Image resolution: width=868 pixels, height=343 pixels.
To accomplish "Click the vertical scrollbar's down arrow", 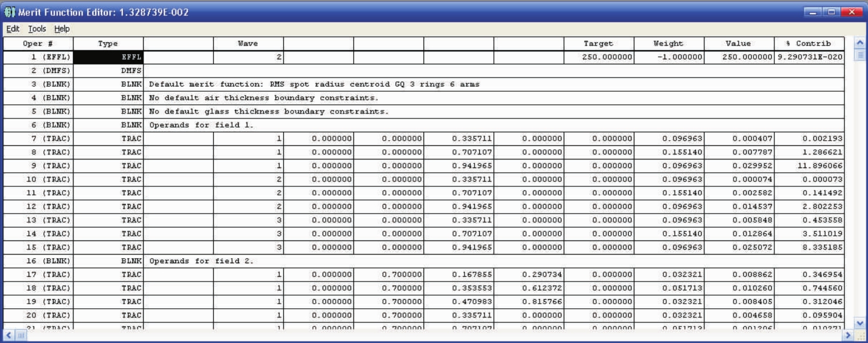I will pos(859,323).
